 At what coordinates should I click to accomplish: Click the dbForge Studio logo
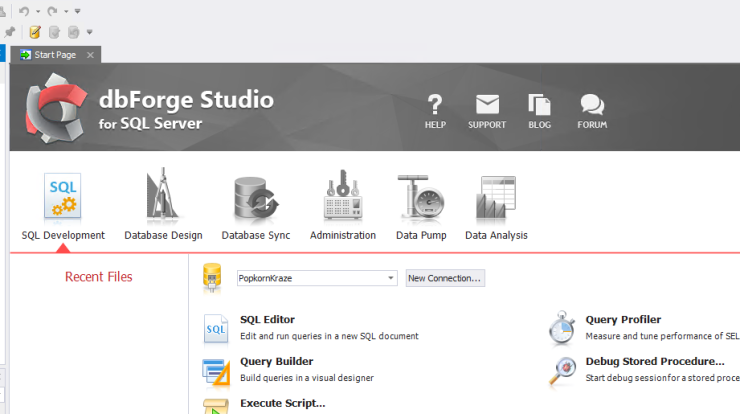click(x=56, y=108)
